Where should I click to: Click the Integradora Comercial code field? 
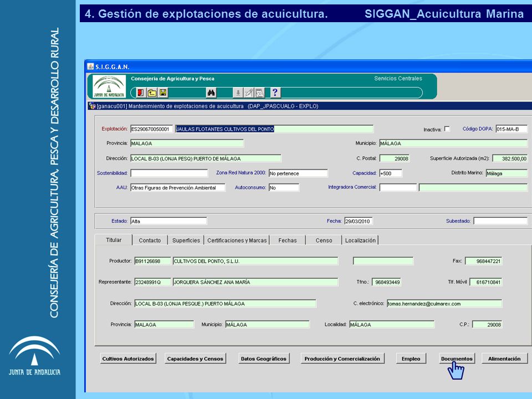[398, 188]
